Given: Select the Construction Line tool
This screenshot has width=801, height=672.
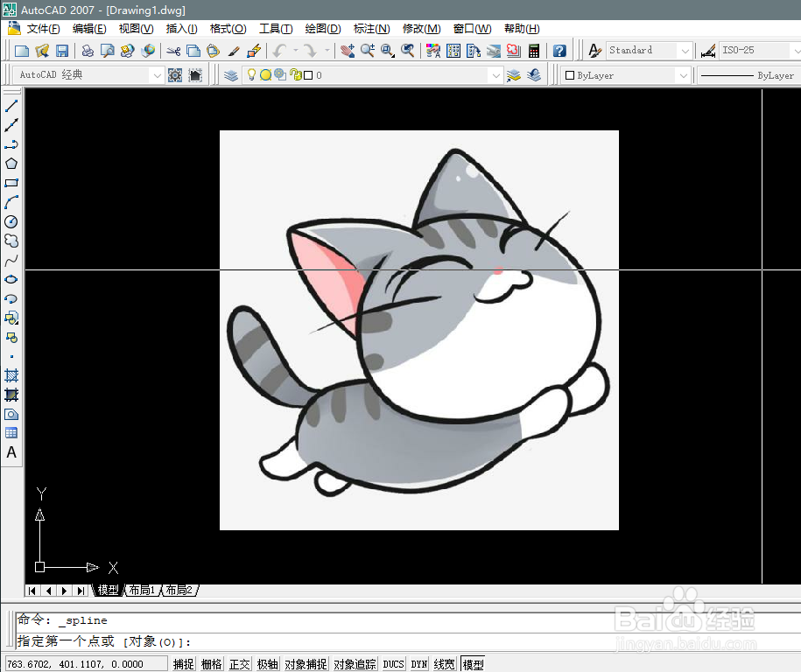Looking at the screenshot, I should click(11, 125).
